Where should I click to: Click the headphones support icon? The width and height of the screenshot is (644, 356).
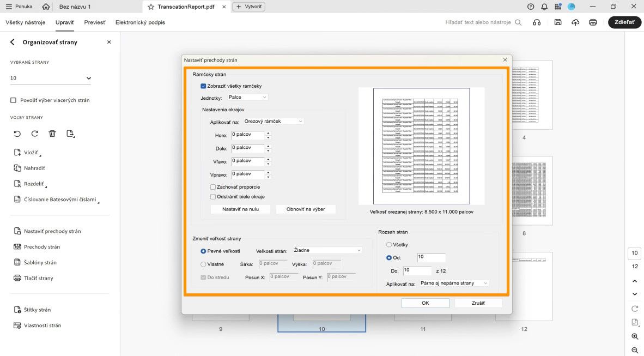point(537,22)
